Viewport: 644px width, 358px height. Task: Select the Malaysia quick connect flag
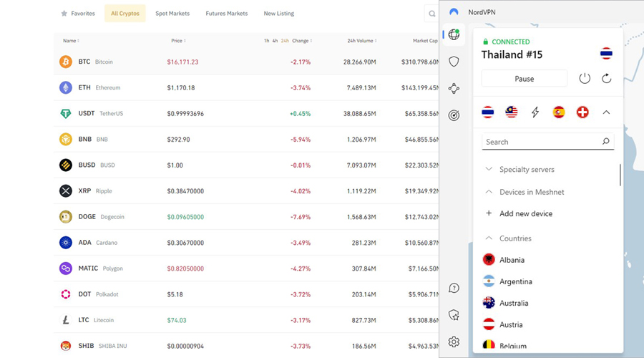click(512, 112)
